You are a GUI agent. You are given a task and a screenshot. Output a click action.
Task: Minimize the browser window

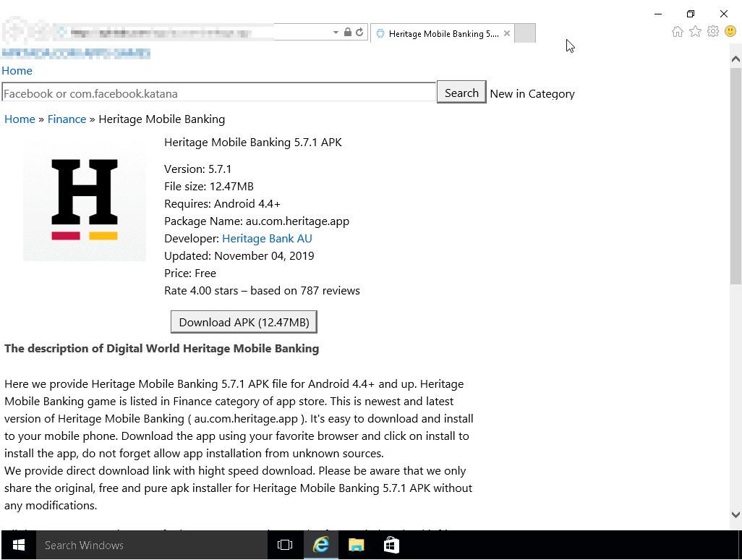(x=658, y=14)
